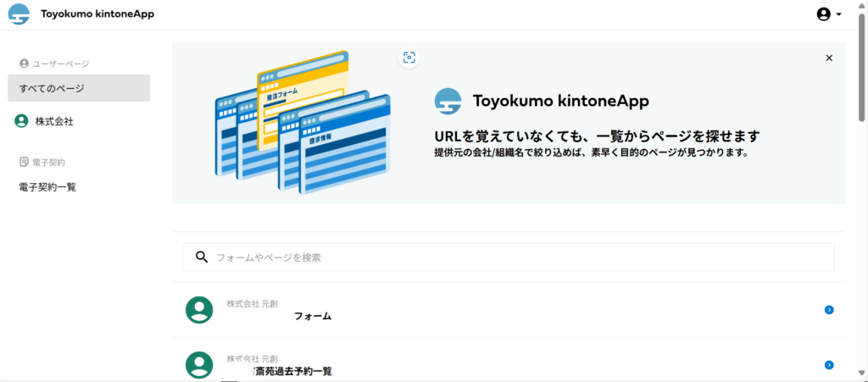Click the screenshot capture icon above banner
The image size is (868, 382).
[409, 58]
